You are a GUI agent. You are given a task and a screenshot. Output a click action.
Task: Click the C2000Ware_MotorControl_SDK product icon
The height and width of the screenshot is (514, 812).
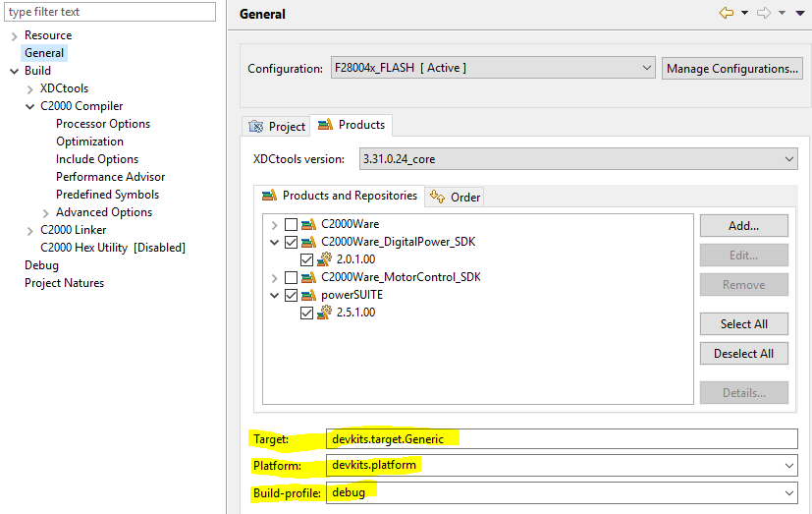click(308, 277)
